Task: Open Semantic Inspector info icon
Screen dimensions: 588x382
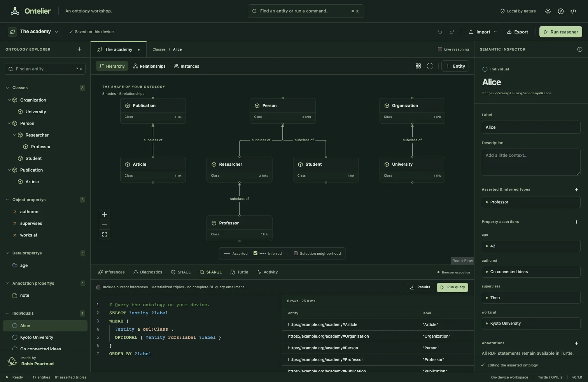Action: [x=580, y=49]
